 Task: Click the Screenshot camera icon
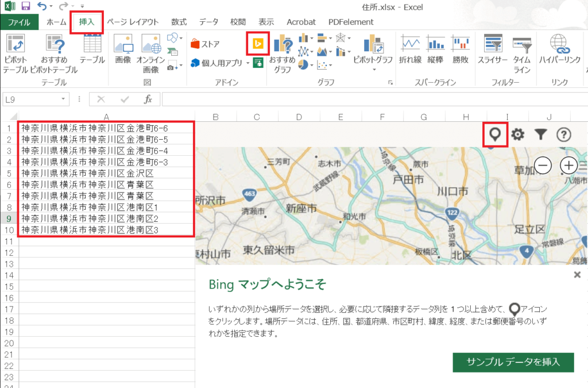(172, 65)
